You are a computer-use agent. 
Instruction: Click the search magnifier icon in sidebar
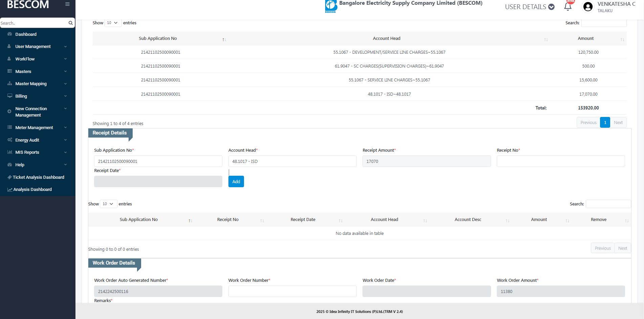(x=70, y=23)
